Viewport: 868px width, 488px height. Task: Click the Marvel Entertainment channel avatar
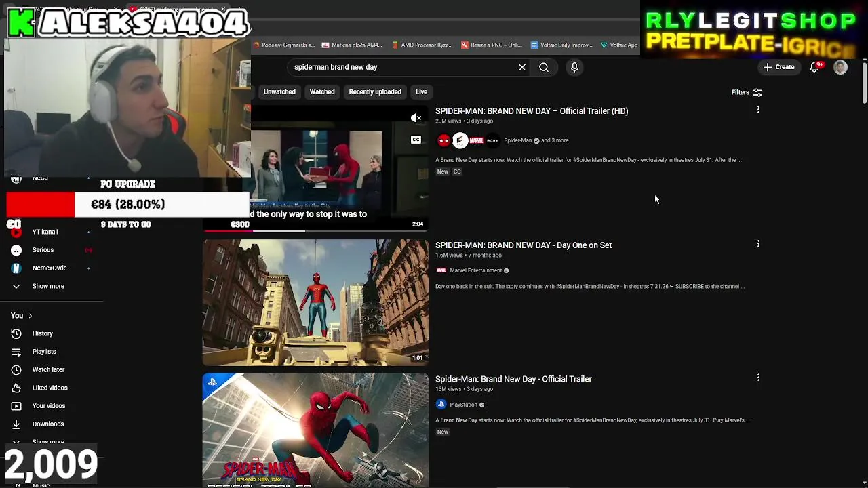tap(441, 270)
